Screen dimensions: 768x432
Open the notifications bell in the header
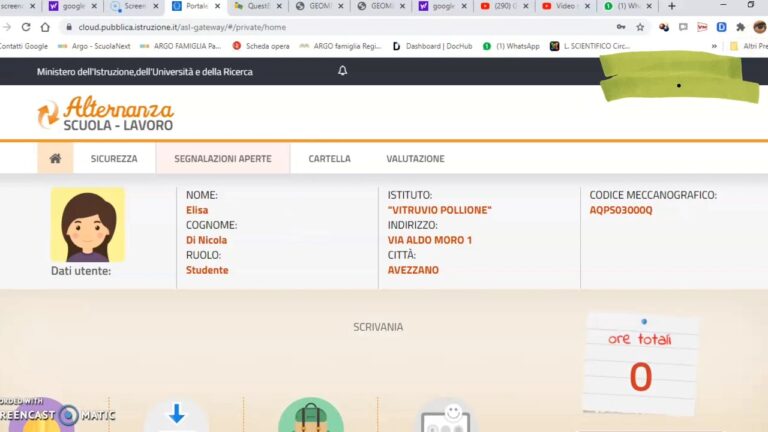(x=342, y=71)
